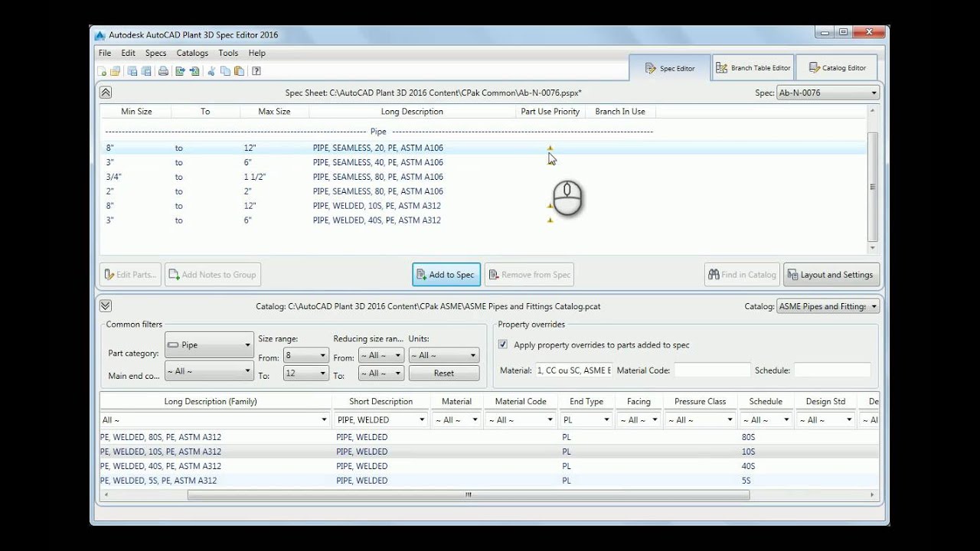Open the Main end connection dropdown
980x551 pixels.
209,371
